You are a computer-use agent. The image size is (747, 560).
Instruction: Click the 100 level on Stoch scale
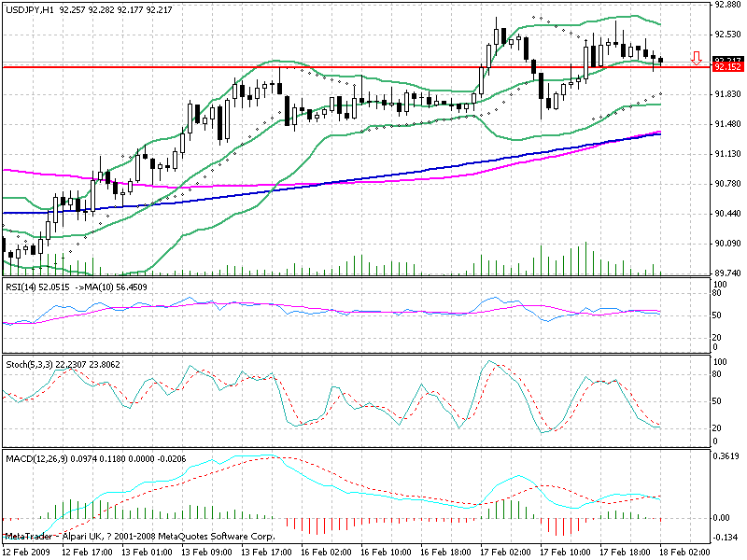[720, 362]
